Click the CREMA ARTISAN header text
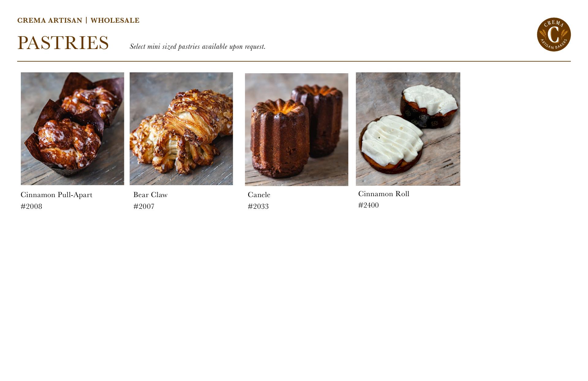 coord(50,21)
